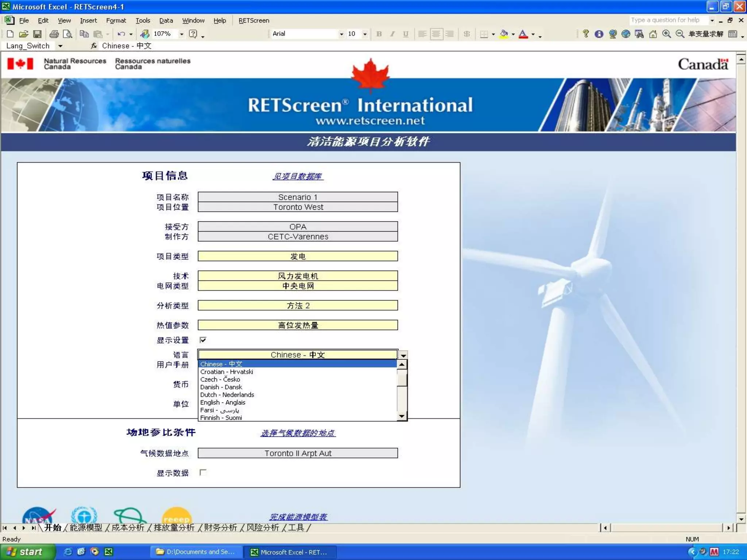Click the Print icon
This screenshot has height=560, width=747.
(x=54, y=34)
